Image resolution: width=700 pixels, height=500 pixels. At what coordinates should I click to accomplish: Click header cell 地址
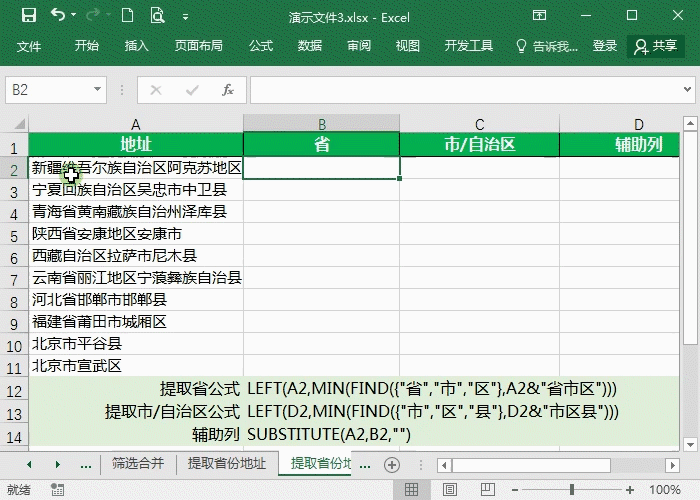[x=136, y=144]
